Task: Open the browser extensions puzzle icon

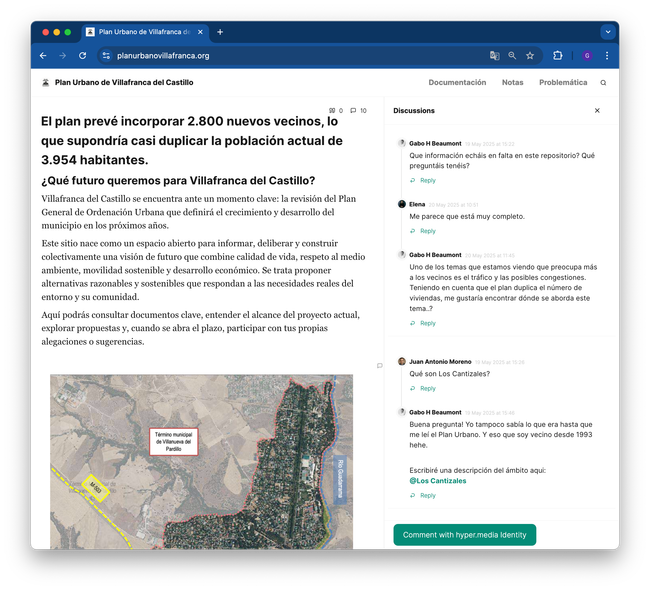Action: [x=558, y=56]
